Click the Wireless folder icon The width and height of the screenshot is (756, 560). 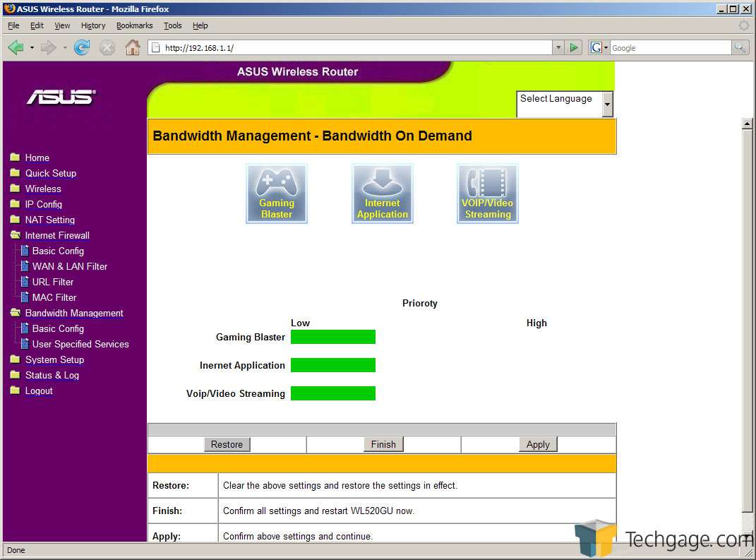tap(15, 188)
